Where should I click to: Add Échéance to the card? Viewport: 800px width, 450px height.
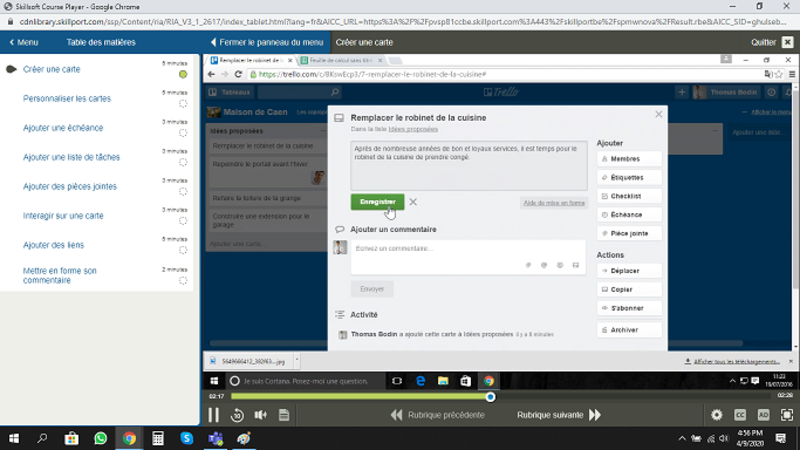tap(629, 215)
